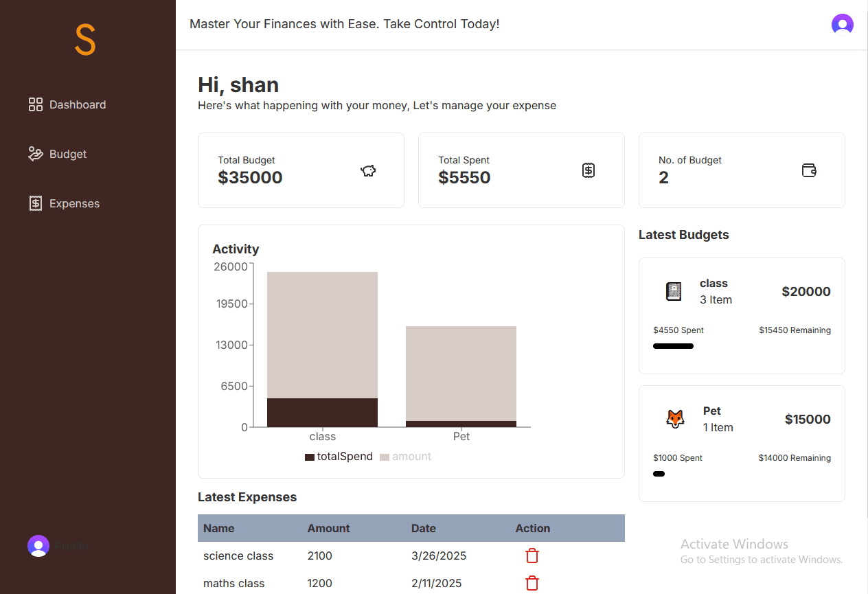
Task: Click the $4550 Spent label
Action: pyautogui.click(x=678, y=330)
